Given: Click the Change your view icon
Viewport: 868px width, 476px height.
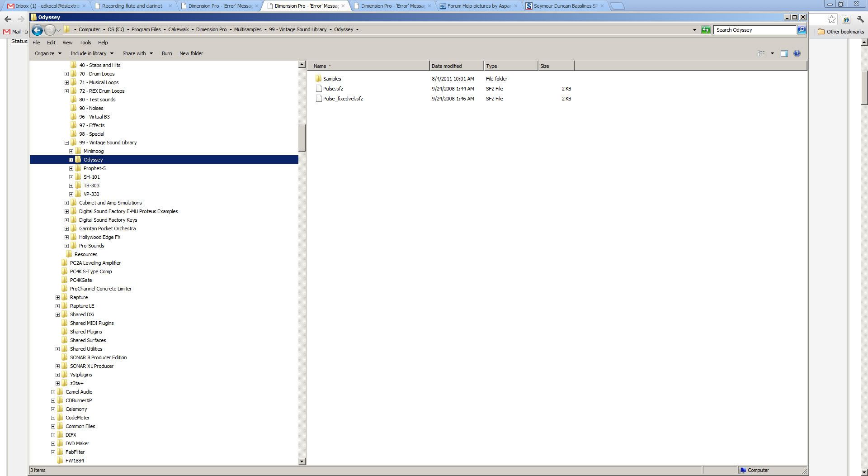Looking at the screenshot, I should [761, 53].
